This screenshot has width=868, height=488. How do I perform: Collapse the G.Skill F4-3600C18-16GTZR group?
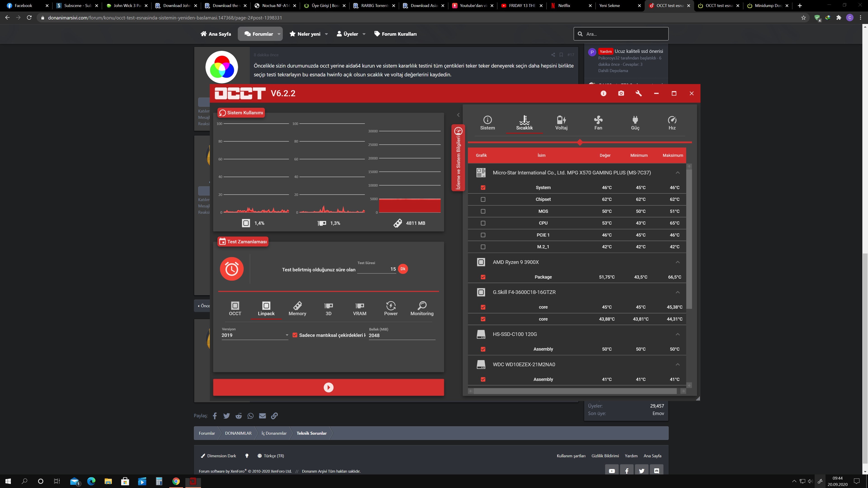tap(677, 292)
